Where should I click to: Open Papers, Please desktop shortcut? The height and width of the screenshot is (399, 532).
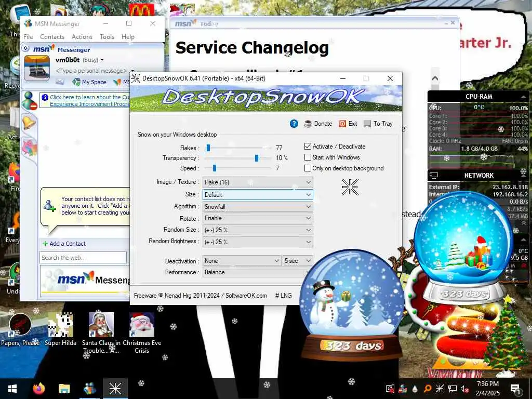[x=20, y=330]
